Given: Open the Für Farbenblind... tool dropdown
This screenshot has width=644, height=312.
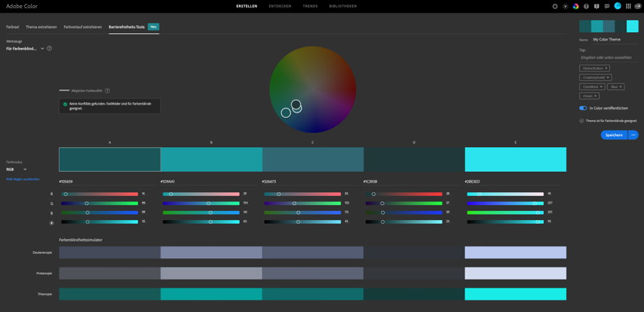Looking at the screenshot, I should point(25,48).
